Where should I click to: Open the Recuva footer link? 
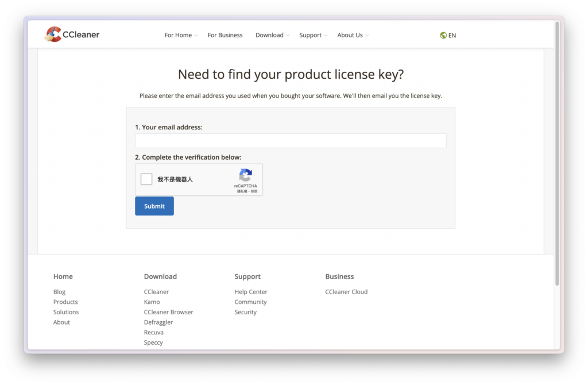154,332
